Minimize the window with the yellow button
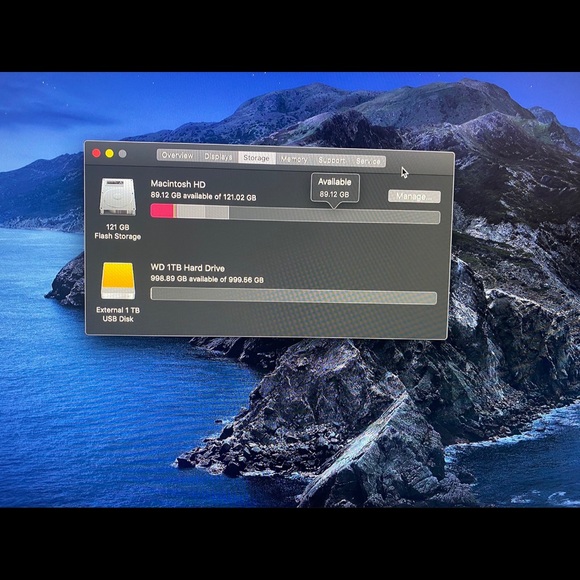 (109, 154)
